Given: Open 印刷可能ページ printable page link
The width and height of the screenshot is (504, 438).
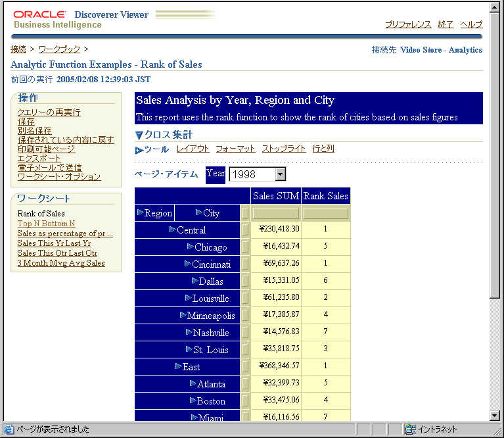Looking at the screenshot, I should 46,149.
